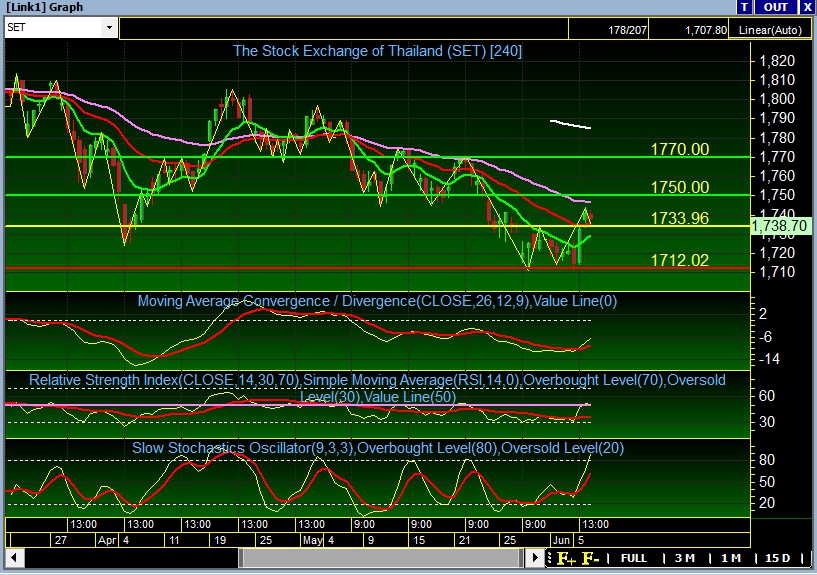Click the 1,820 price axis label

coord(777,61)
